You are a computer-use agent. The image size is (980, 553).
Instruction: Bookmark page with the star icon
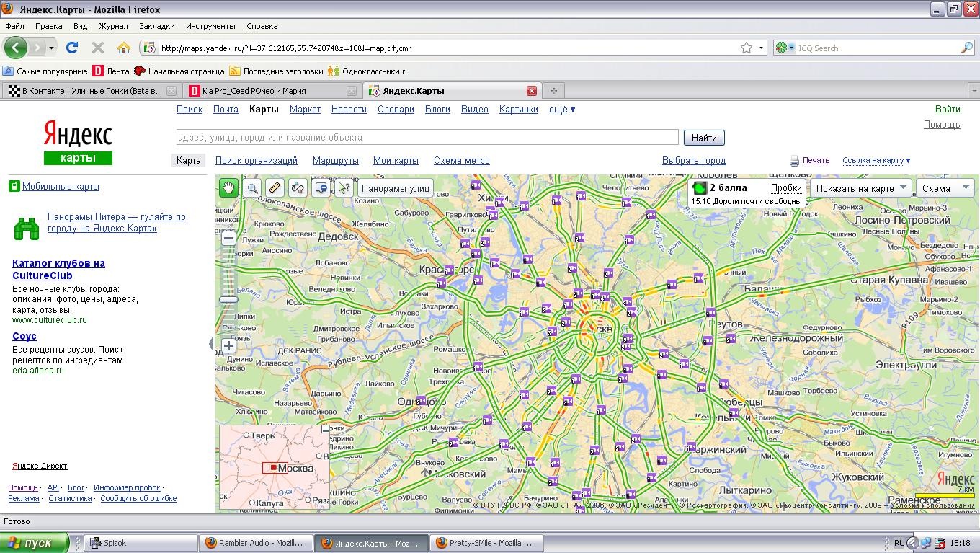pyautogui.click(x=747, y=48)
